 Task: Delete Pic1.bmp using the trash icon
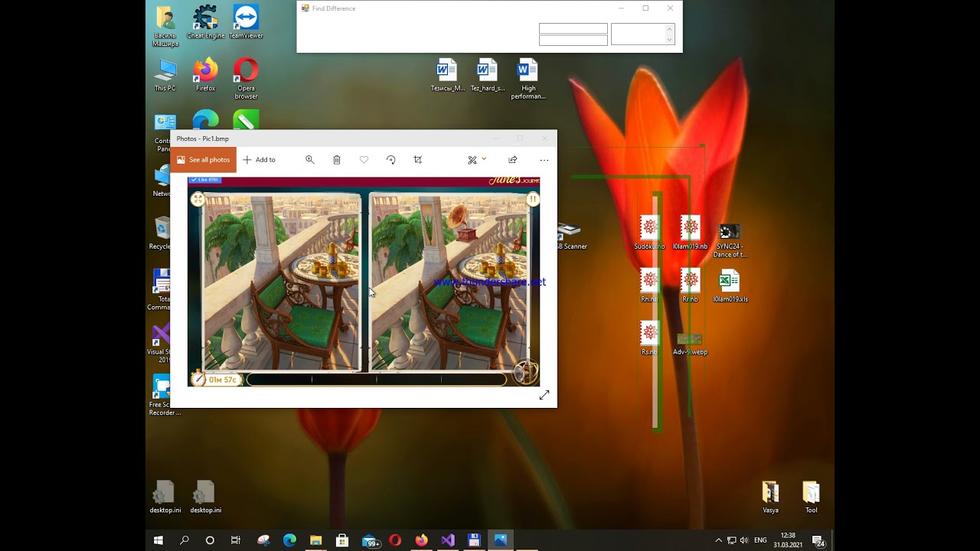coord(337,160)
